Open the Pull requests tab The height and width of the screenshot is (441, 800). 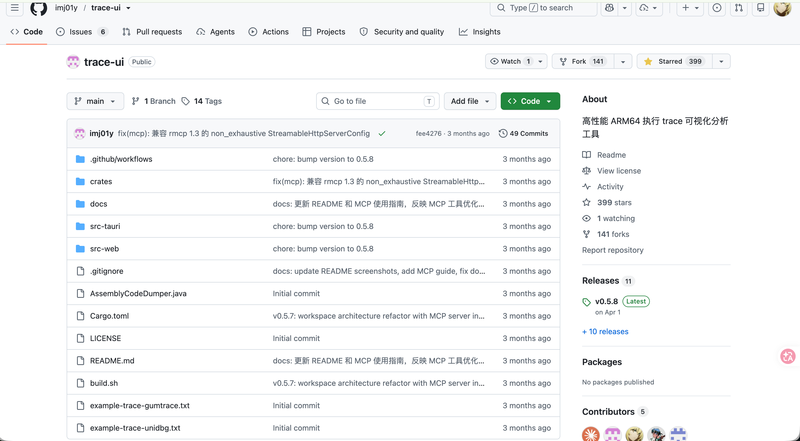152,32
